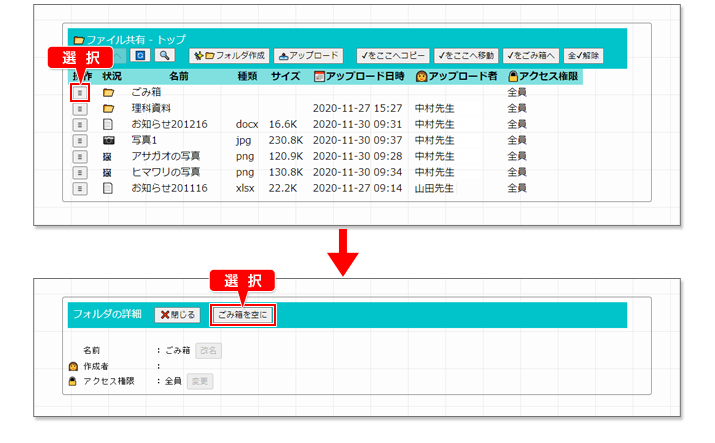Image resolution: width=715 pixels, height=443 pixels.
Task: Click the 理科資料 folder icon
Action: coord(108,108)
